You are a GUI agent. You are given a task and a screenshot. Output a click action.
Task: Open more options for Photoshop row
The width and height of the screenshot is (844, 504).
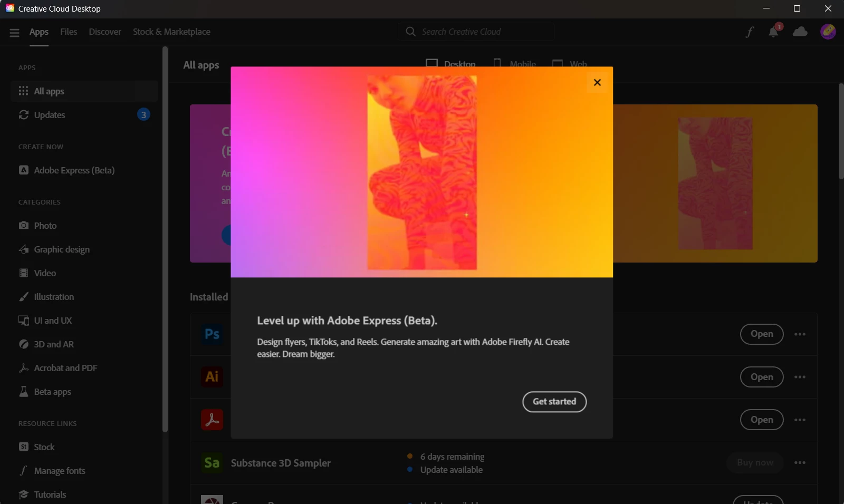[x=800, y=334]
